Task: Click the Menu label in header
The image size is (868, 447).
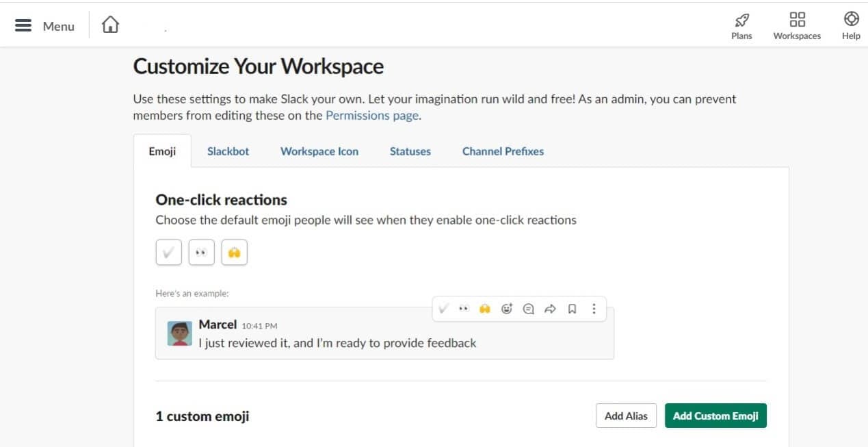Action: click(x=58, y=26)
